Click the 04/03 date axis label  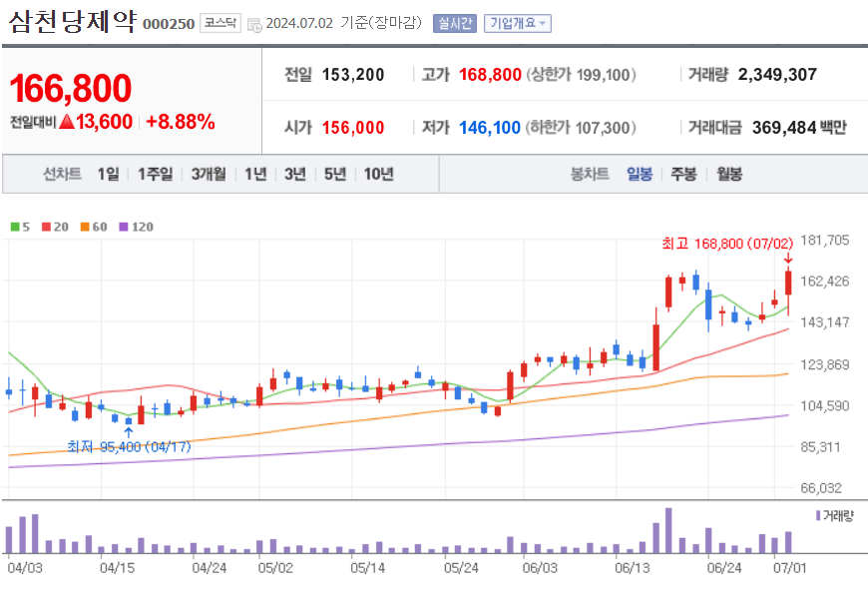point(24,568)
